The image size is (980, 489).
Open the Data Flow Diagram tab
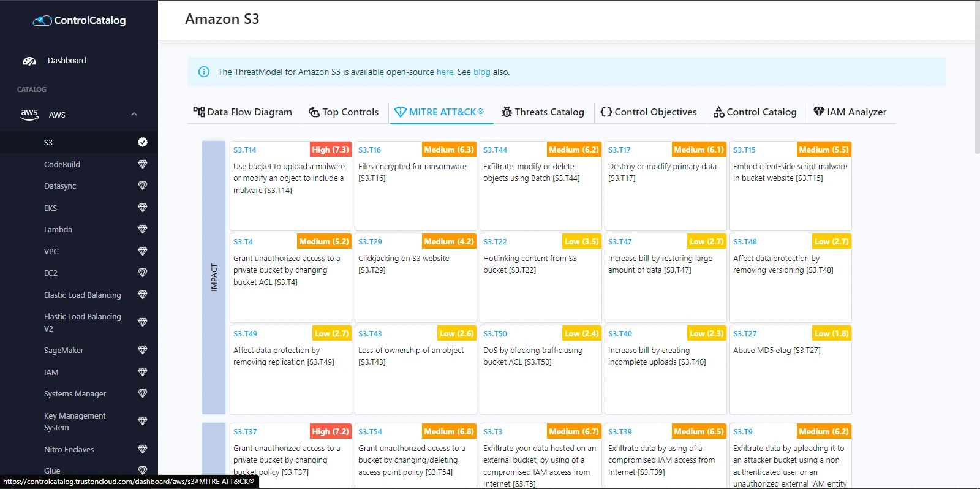point(243,112)
